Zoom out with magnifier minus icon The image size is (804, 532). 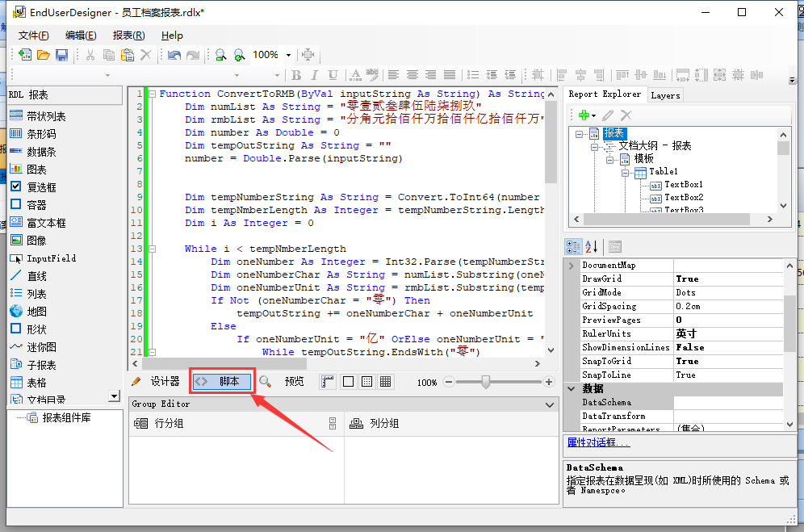click(x=221, y=55)
